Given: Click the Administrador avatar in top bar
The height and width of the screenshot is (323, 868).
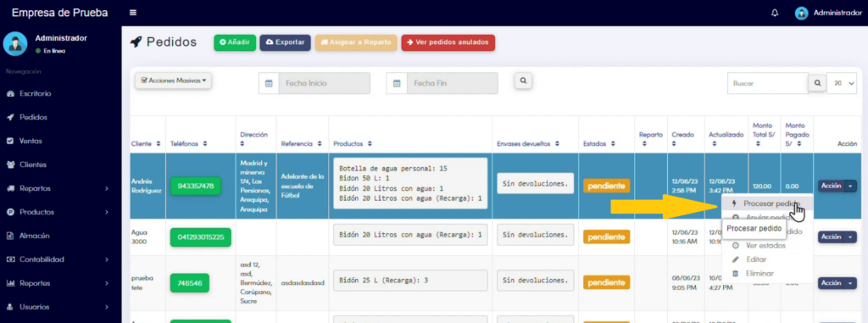Looking at the screenshot, I should 801,13.
